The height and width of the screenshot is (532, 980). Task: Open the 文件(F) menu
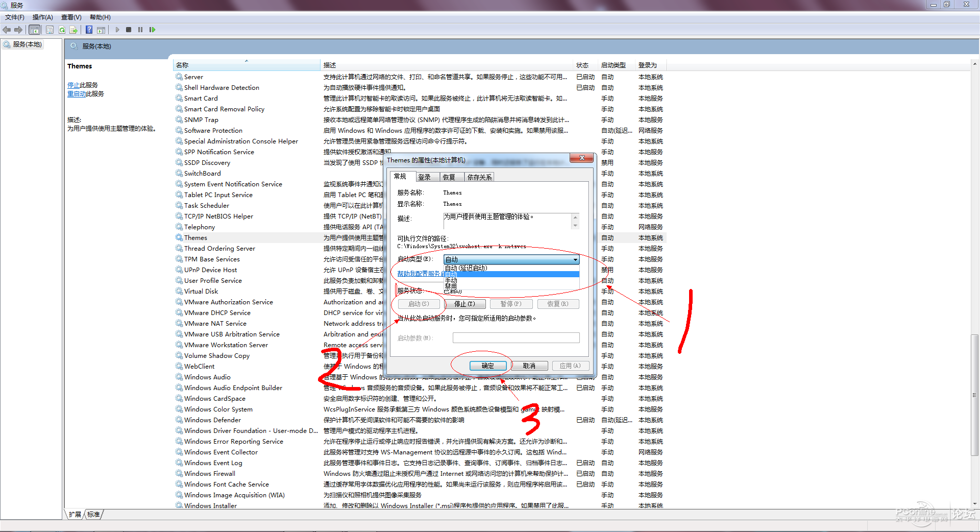15,17
